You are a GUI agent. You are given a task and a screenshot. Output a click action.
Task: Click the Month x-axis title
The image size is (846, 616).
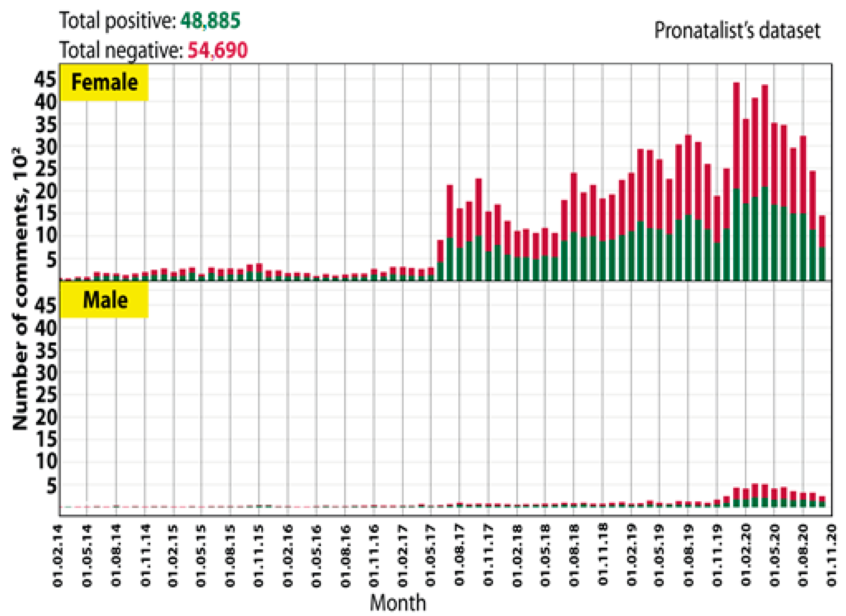(x=398, y=602)
